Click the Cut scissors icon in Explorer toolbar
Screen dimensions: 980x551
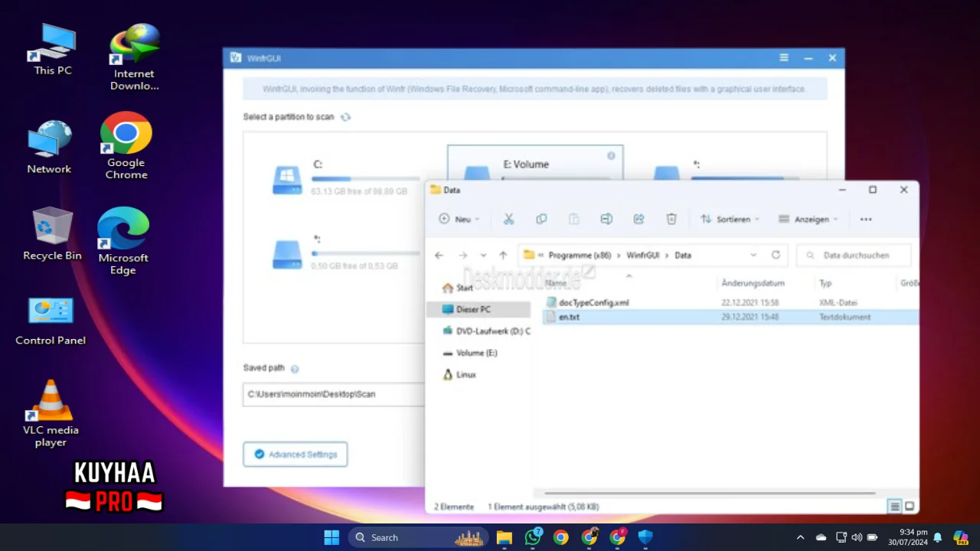click(508, 219)
